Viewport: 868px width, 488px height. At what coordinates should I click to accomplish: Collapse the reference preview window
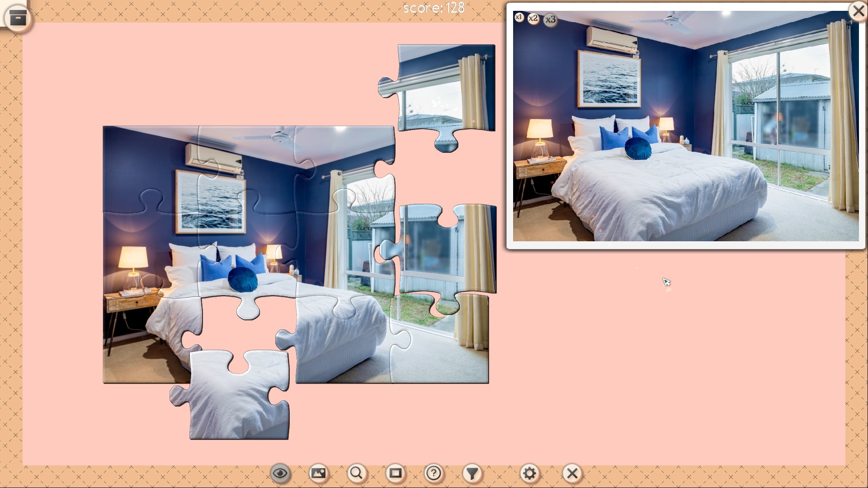(859, 10)
